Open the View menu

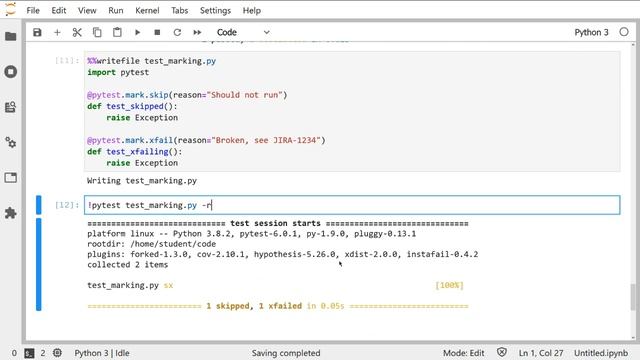[x=87, y=11]
